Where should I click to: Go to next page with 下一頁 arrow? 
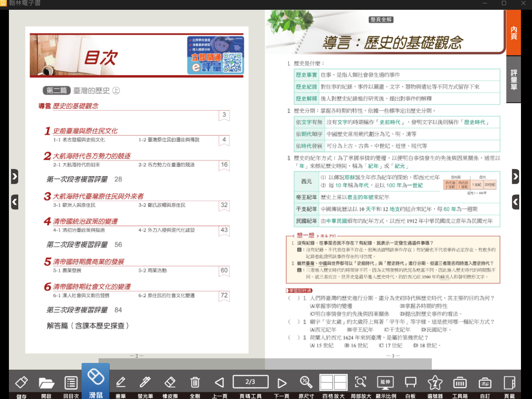pos(281,383)
